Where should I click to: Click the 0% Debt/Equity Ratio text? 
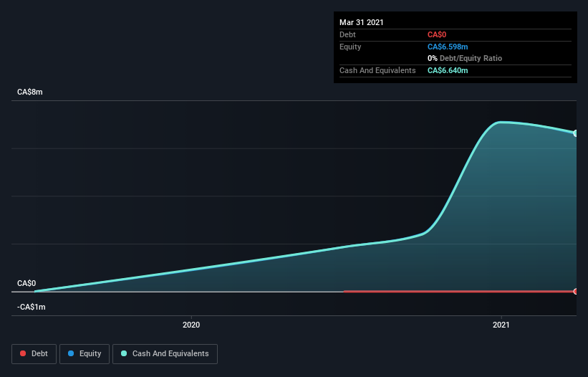pos(465,58)
